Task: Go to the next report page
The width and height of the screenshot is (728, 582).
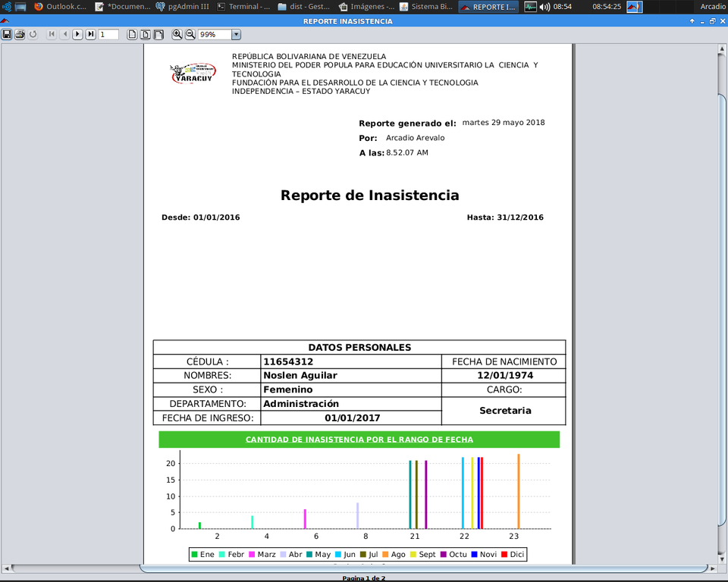Action: pyautogui.click(x=77, y=34)
